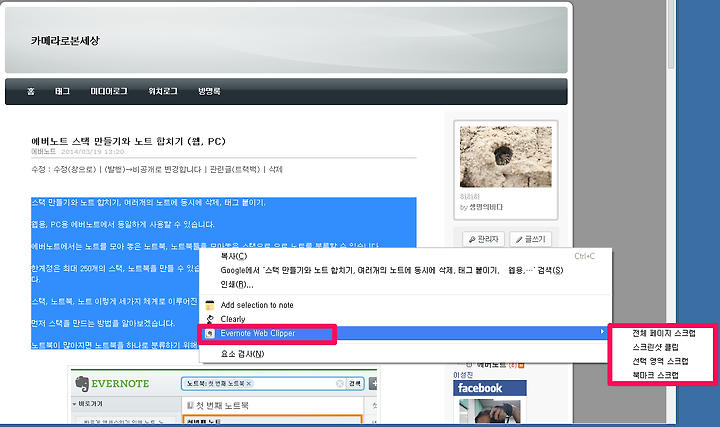Viewport: 720px width, 427px height.
Task: Choose the Clearly menu entry
Action: click(405, 319)
